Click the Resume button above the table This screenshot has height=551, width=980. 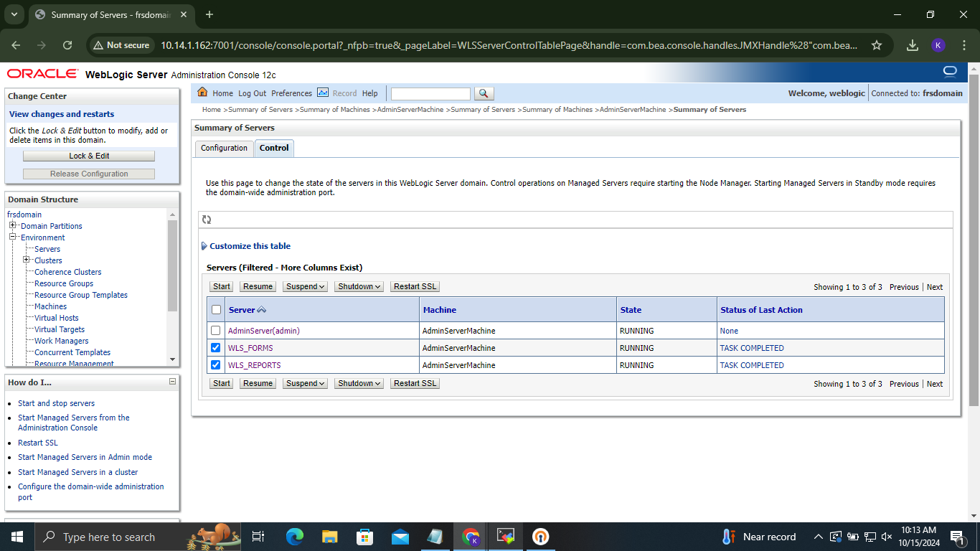(258, 286)
